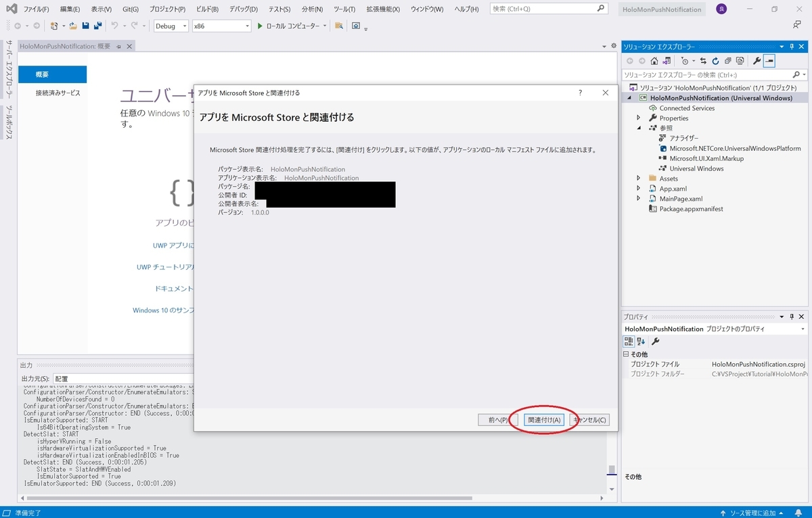Image resolution: width=812 pixels, height=518 pixels.
Task: Select Package.appxmanifest in Solution Explorer
Action: tap(692, 209)
